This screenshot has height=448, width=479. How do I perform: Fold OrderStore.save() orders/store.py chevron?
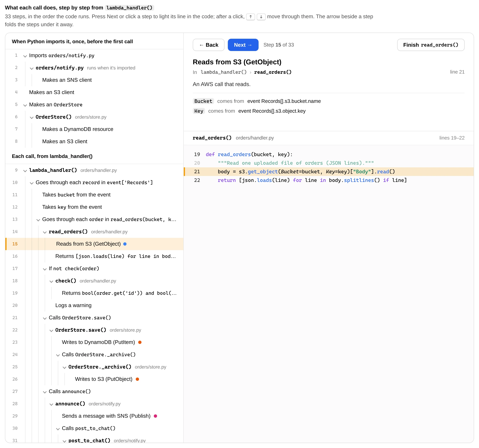[51, 330]
